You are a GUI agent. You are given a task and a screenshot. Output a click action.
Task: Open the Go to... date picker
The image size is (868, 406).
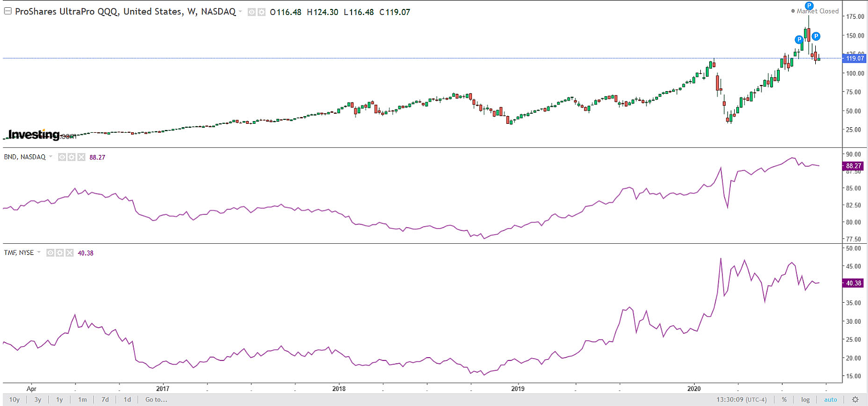(x=156, y=399)
